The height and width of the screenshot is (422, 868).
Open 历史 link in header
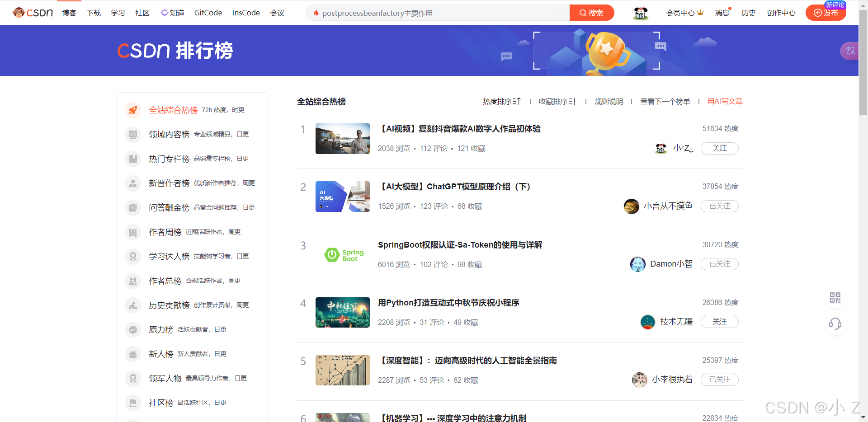click(x=749, y=13)
